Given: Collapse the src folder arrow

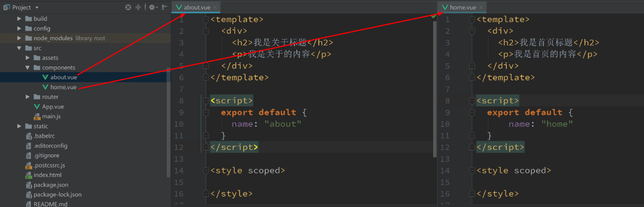Looking at the screenshot, I should 19,48.
